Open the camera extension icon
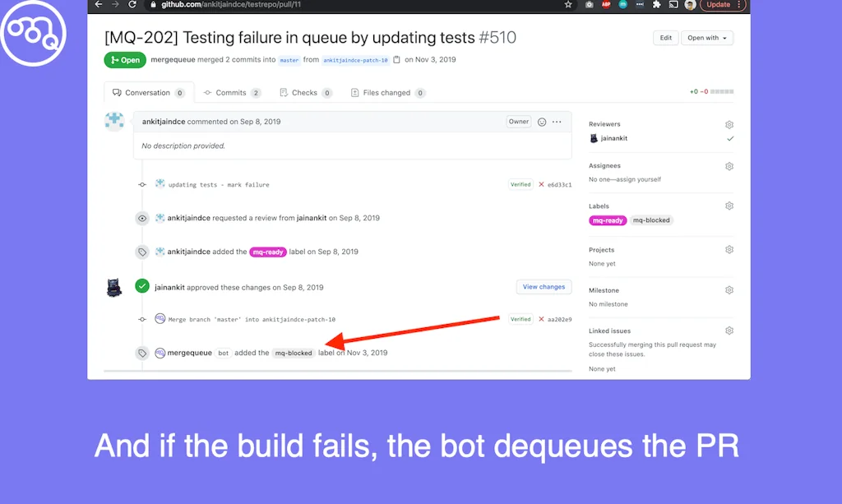 [589, 4]
